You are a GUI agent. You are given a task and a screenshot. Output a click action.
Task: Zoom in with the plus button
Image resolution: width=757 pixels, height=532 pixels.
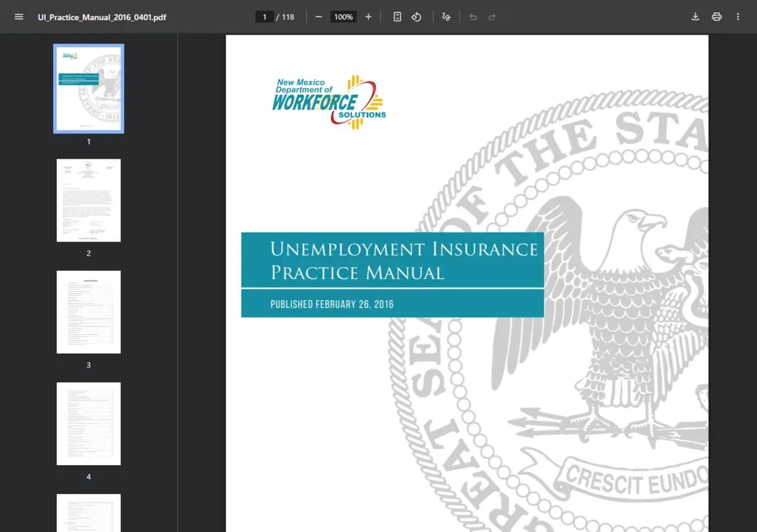pyautogui.click(x=368, y=17)
